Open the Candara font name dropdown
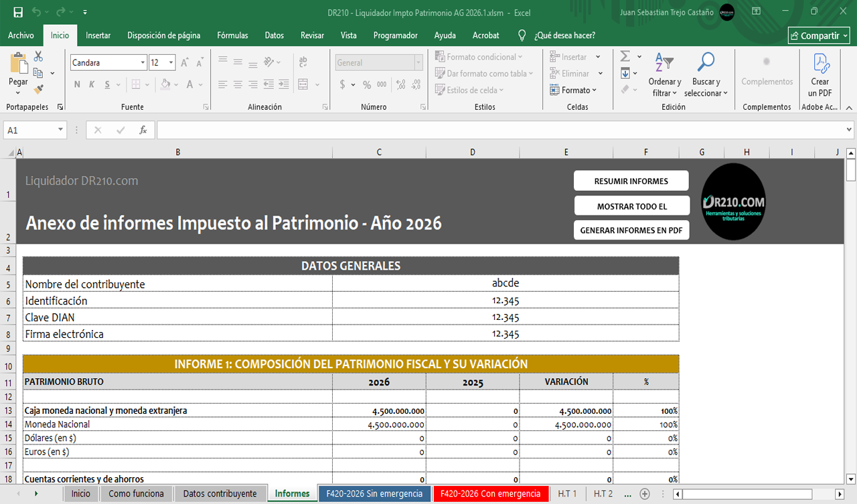857x504 pixels. tap(143, 63)
